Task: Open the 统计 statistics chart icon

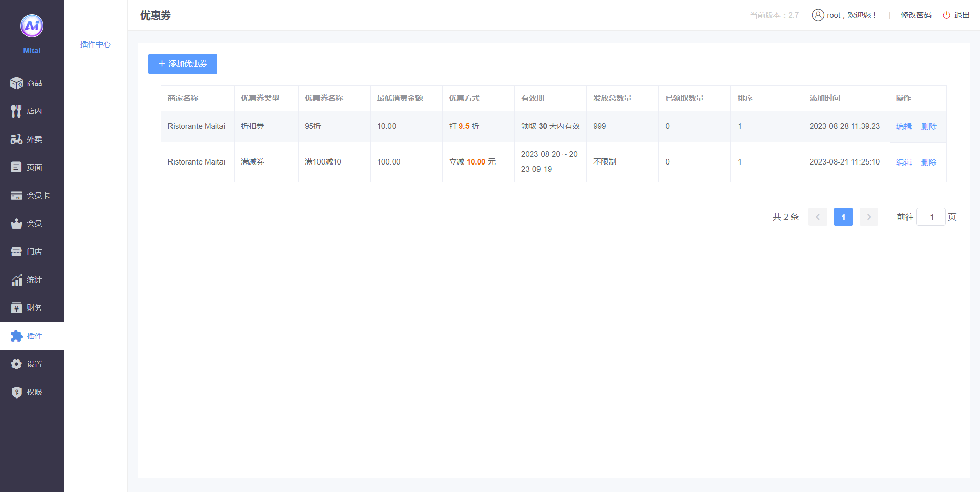Action: [x=16, y=280]
